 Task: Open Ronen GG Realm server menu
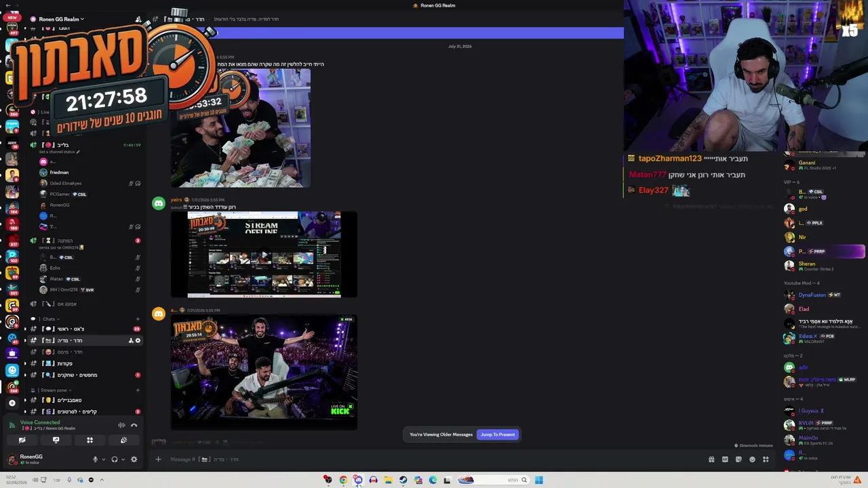tap(61, 19)
